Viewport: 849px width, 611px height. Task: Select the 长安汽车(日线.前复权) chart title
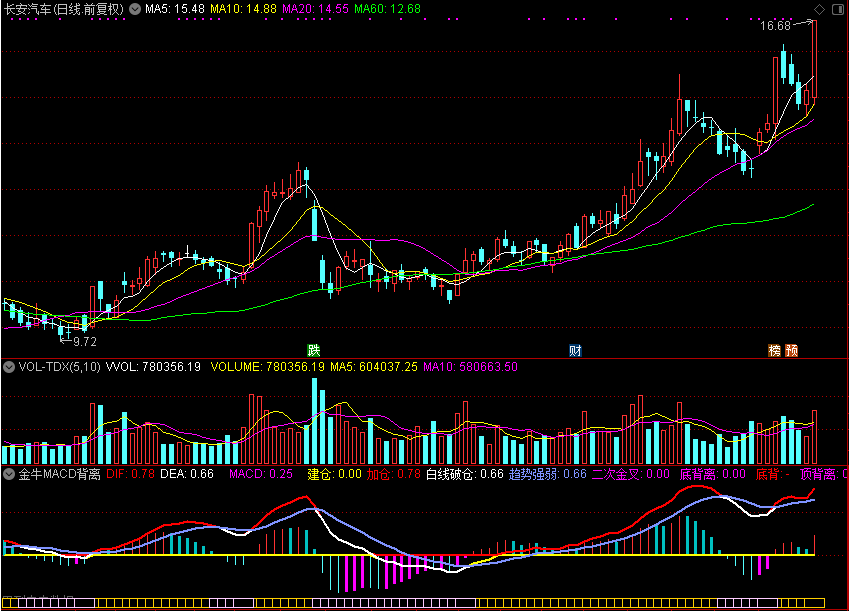[x=64, y=9]
